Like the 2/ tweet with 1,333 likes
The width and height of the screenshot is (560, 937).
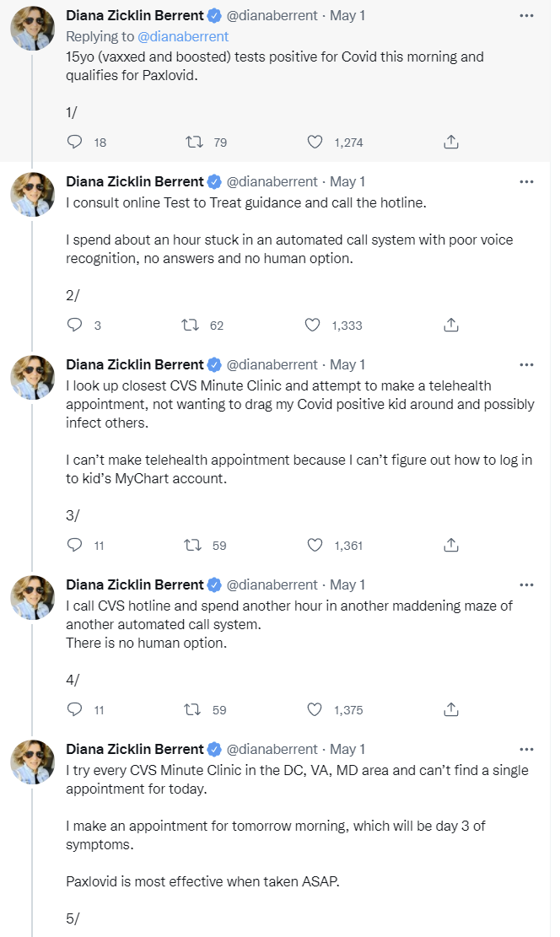click(313, 325)
